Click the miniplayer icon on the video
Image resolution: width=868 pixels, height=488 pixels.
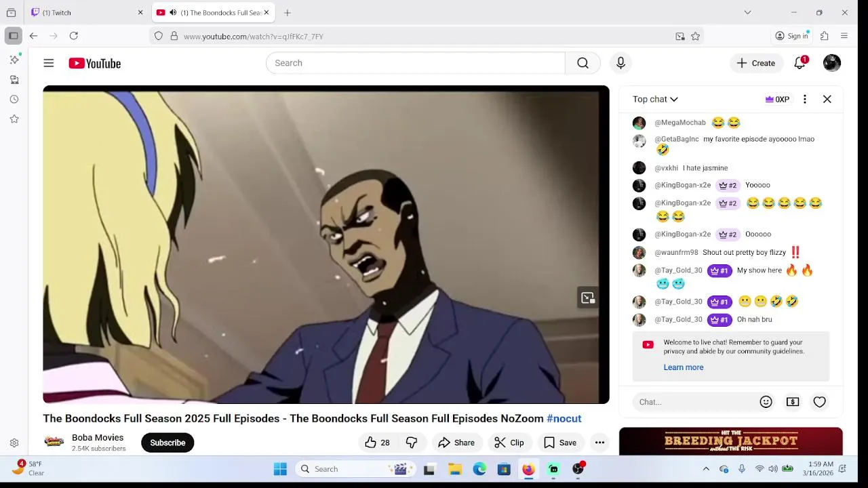pos(588,298)
